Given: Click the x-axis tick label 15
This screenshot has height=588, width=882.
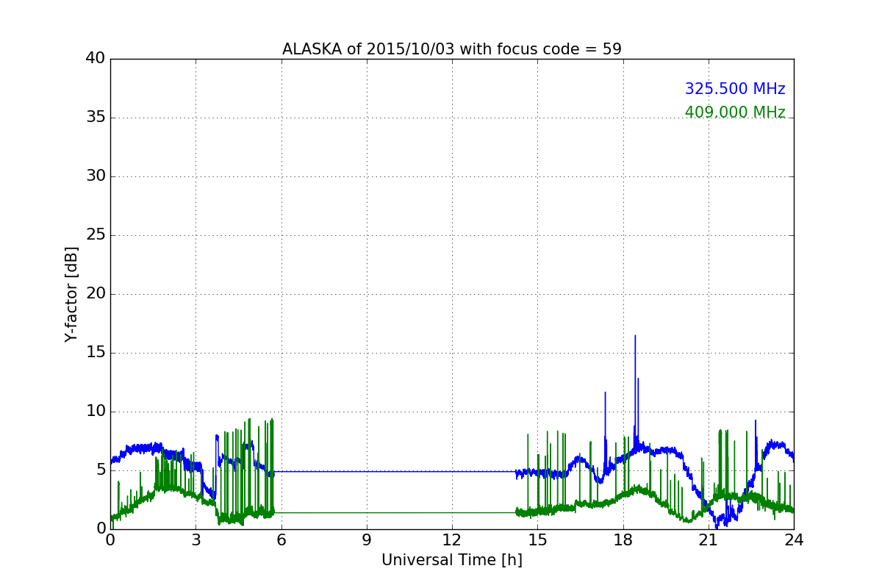Looking at the screenshot, I should (x=537, y=539).
